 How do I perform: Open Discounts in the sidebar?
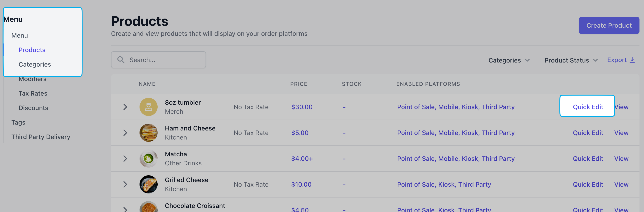pyautogui.click(x=33, y=108)
